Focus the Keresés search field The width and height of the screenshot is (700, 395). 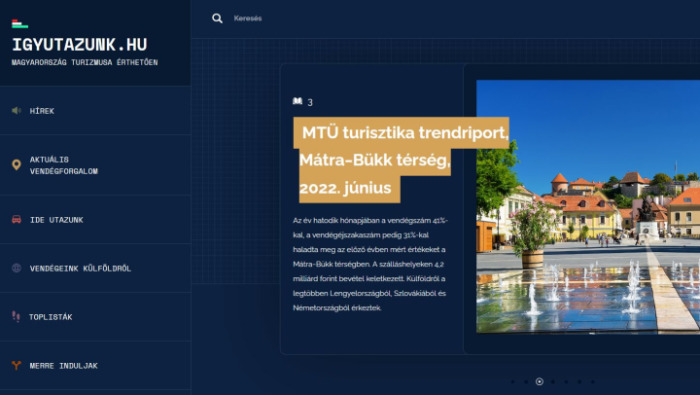pos(248,18)
